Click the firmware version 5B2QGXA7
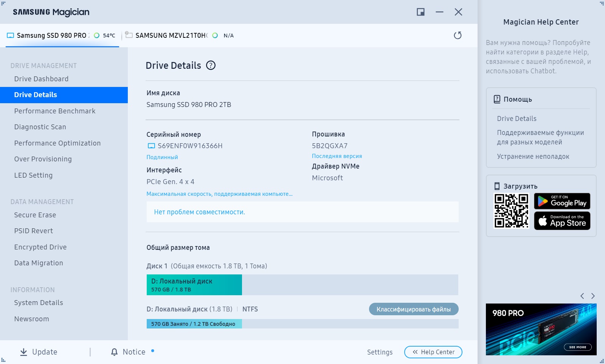Screen dimensions: 605x364 click(x=330, y=146)
